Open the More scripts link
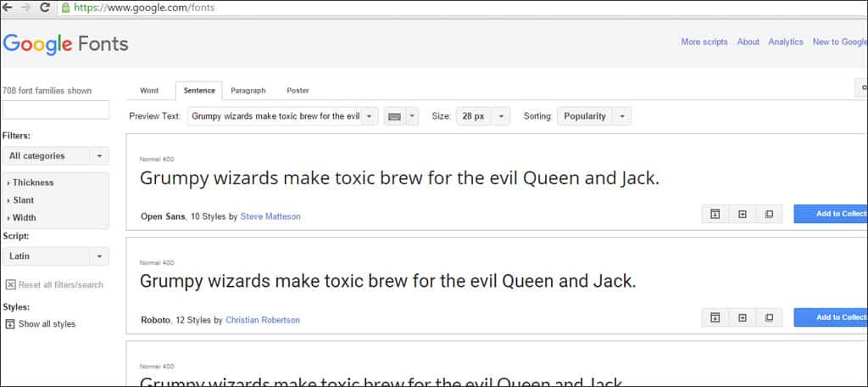 (x=704, y=42)
